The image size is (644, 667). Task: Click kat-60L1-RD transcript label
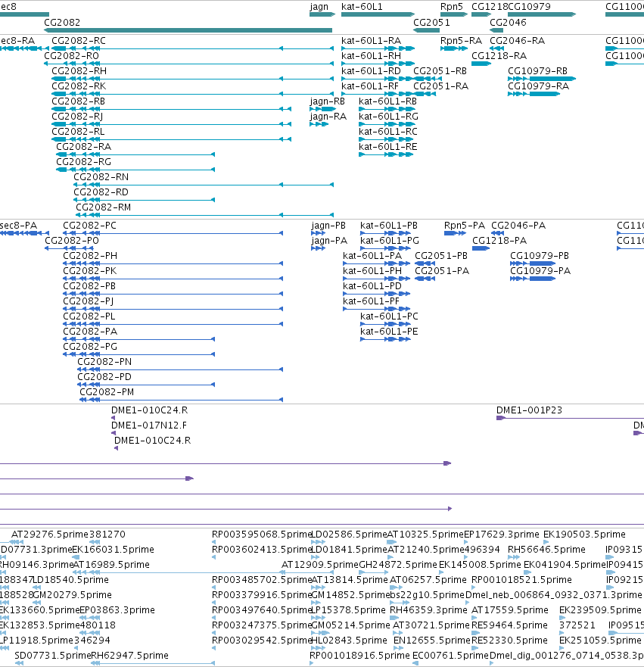pyautogui.click(x=371, y=71)
